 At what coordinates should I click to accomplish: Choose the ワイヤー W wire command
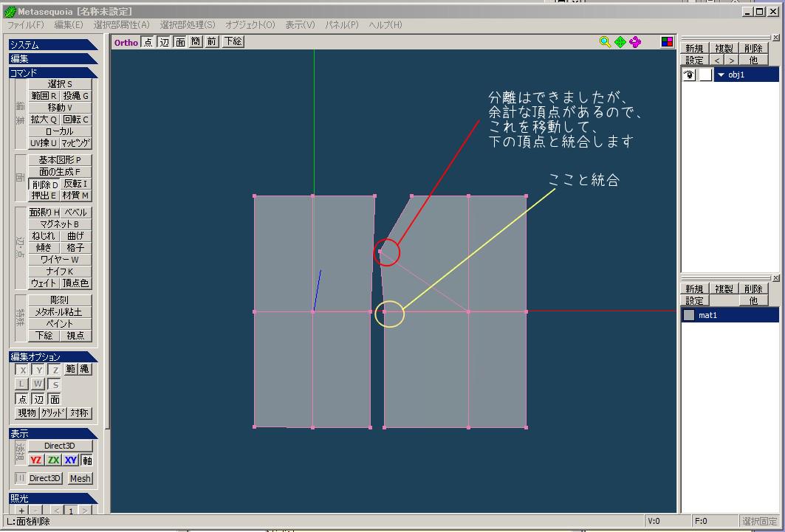60,260
